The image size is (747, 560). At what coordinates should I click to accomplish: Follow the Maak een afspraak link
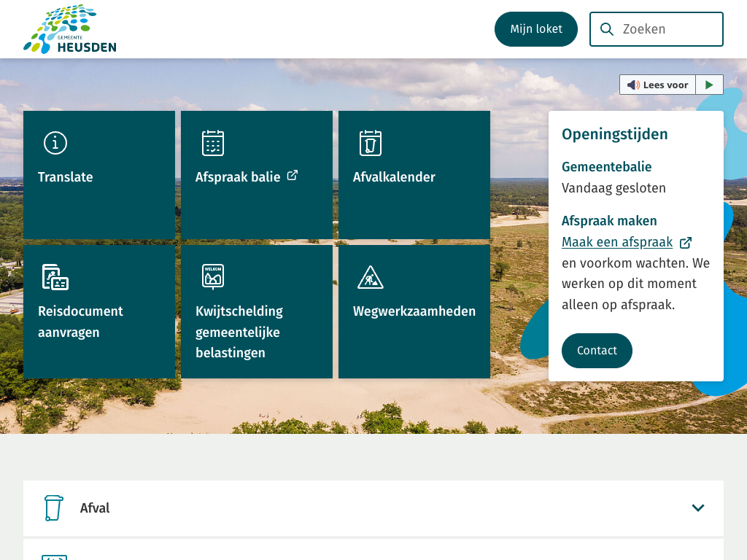point(617,242)
